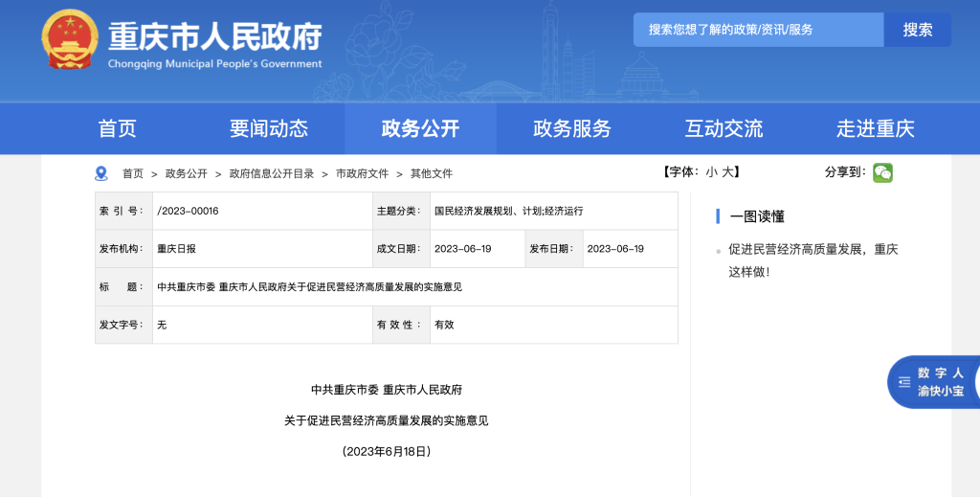Viewport: 980px width, 497px height.
Task: Click the national emblem logo
Action: coord(69,40)
